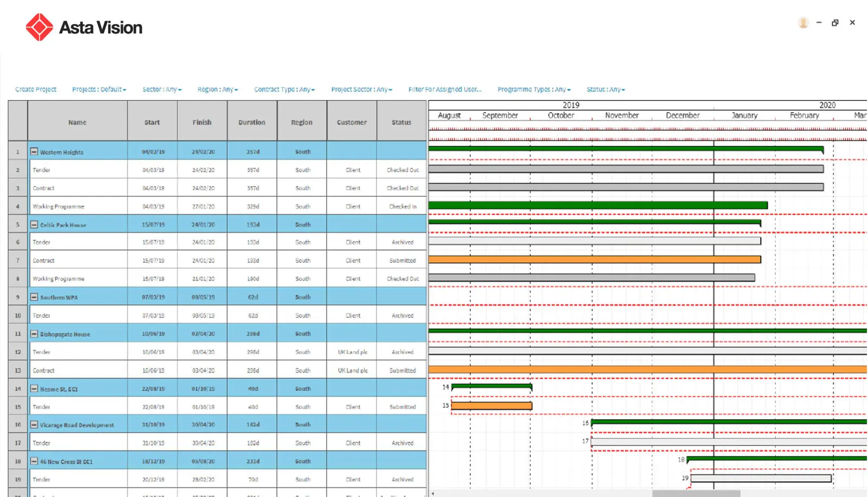Click the Gantt chart horizontal scrollbar thumb

(696, 494)
